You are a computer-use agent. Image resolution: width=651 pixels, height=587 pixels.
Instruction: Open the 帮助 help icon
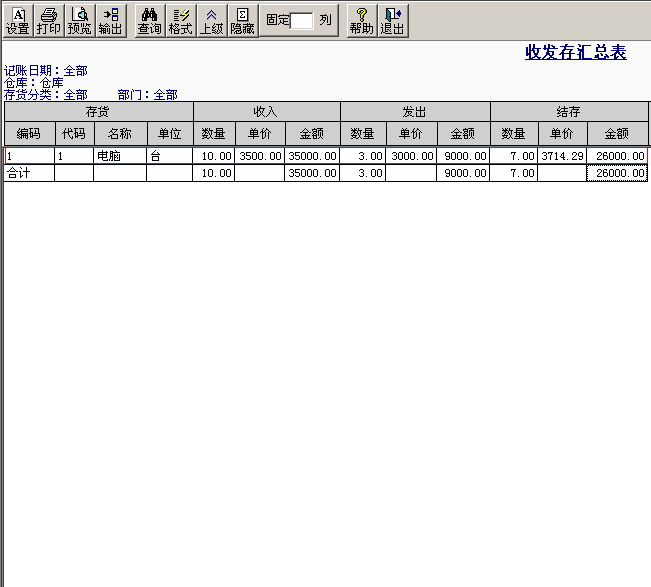pos(362,21)
